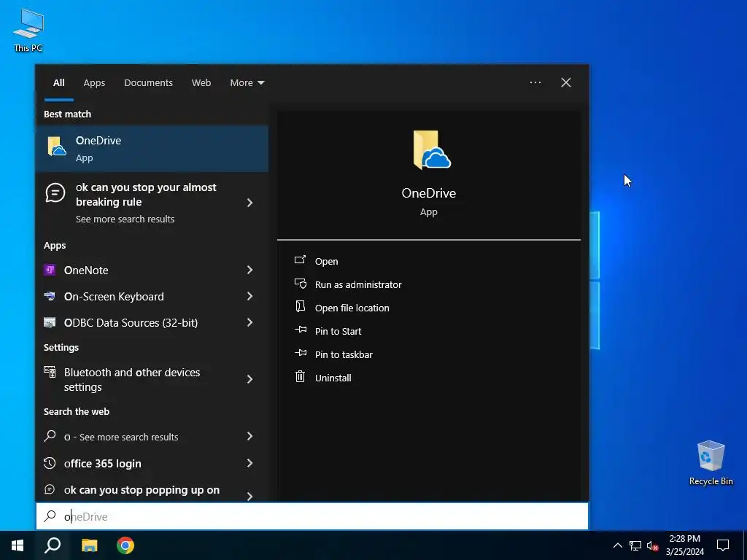
Task: Click the network status tray icon
Action: click(x=635, y=545)
